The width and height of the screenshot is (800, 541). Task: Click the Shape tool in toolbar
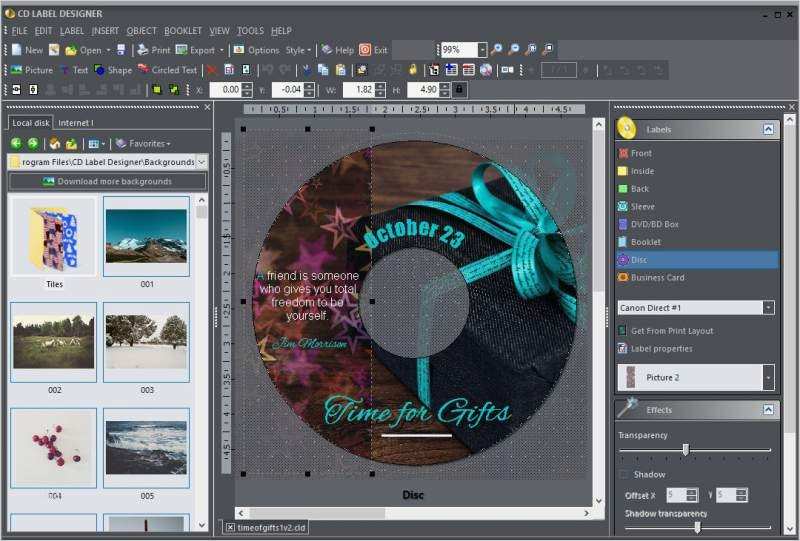pos(112,70)
